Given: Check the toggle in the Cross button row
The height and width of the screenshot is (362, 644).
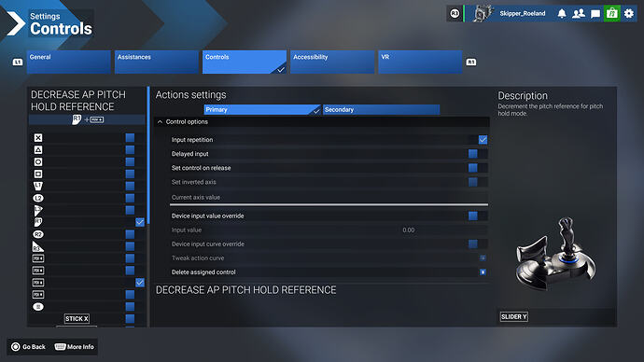Looking at the screenshot, I should coord(130,138).
